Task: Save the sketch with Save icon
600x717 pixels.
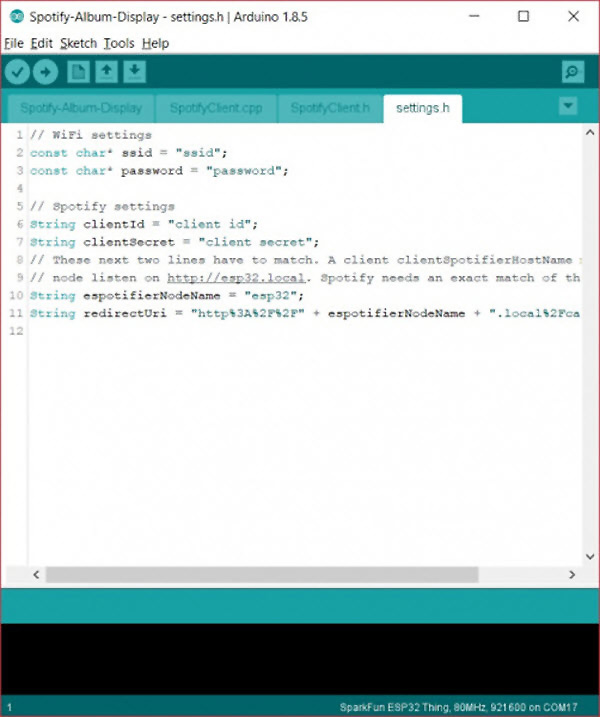Action: coord(134,72)
